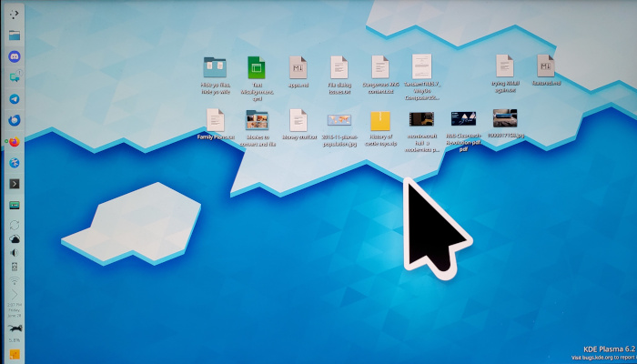The image size is (637, 364).
Task: Open the volume control tray icon
Action: pyautogui.click(x=15, y=253)
